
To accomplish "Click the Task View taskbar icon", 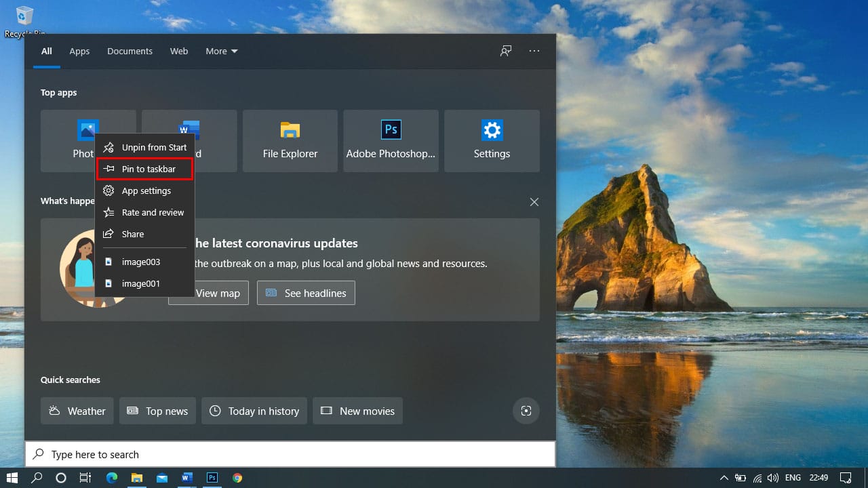I will [x=85, y=478].
